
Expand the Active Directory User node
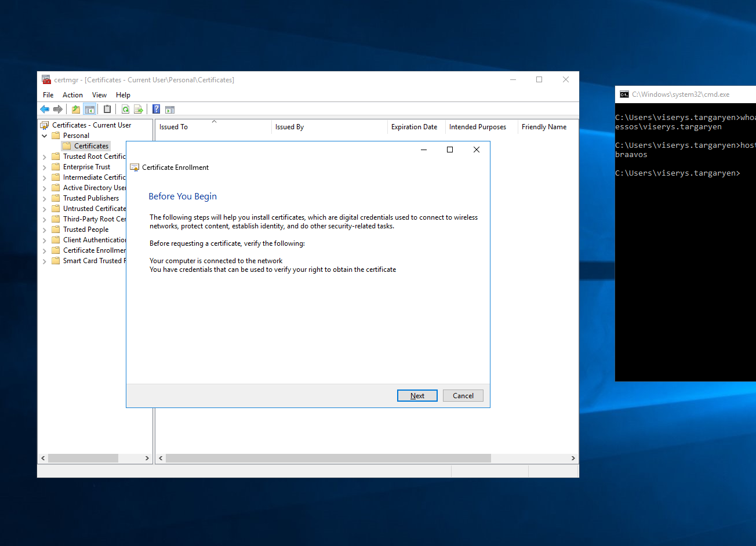pos(45,188)
